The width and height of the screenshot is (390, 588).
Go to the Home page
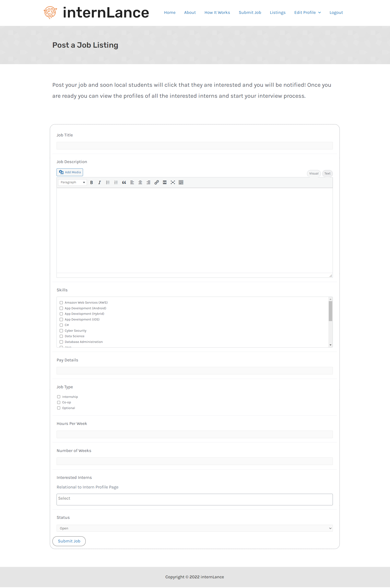(x=170, y=13)
